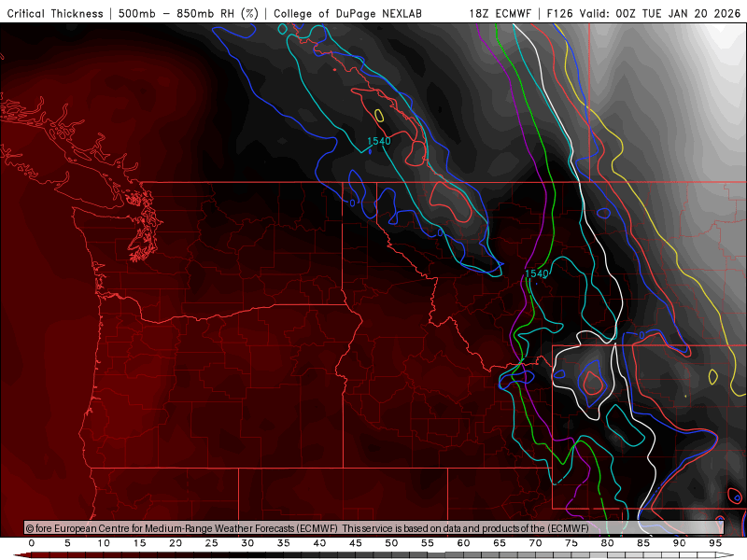Select color scale value 5
Screen dimensions: 747x560
coord(67,543)
